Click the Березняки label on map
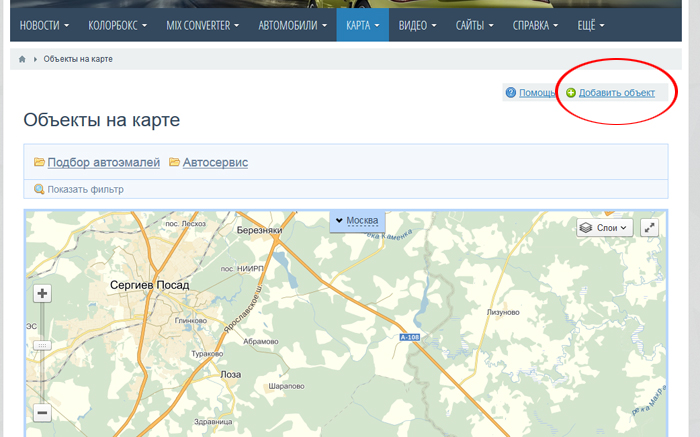Screen dimensions: 700x437 pos(259,230)
